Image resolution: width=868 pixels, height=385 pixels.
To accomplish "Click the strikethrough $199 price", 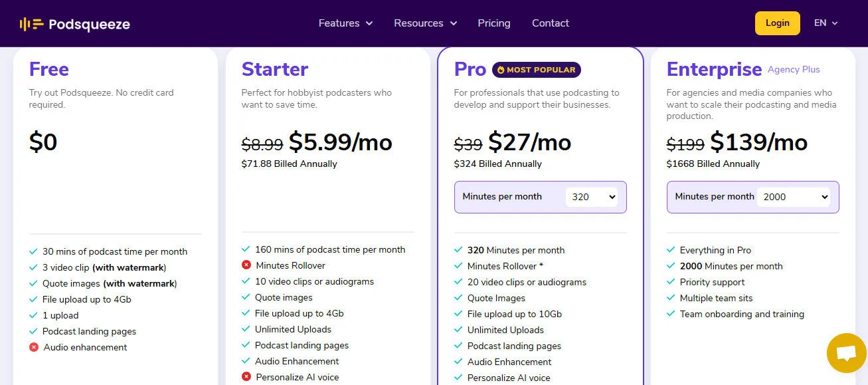I will coord(685,144).
